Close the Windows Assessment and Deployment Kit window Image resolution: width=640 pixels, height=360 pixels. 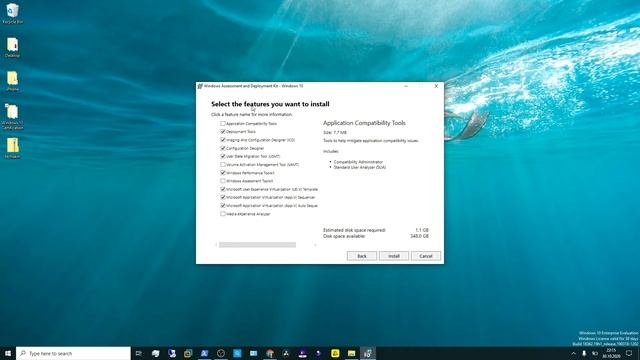[x=436, y=86]
